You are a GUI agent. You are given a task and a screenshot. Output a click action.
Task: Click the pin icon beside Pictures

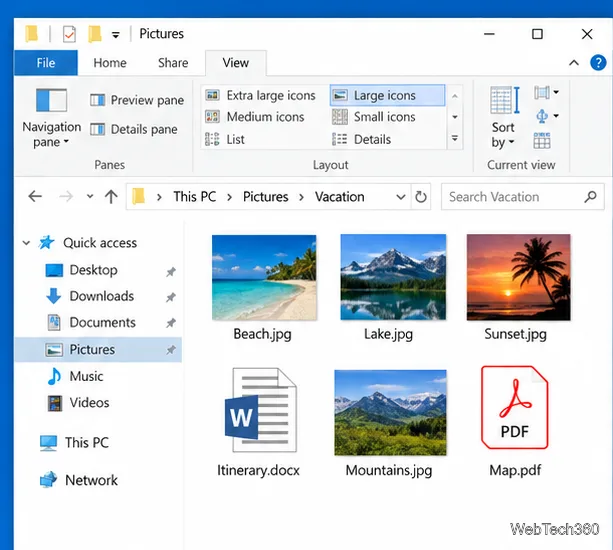coord(170,350)
